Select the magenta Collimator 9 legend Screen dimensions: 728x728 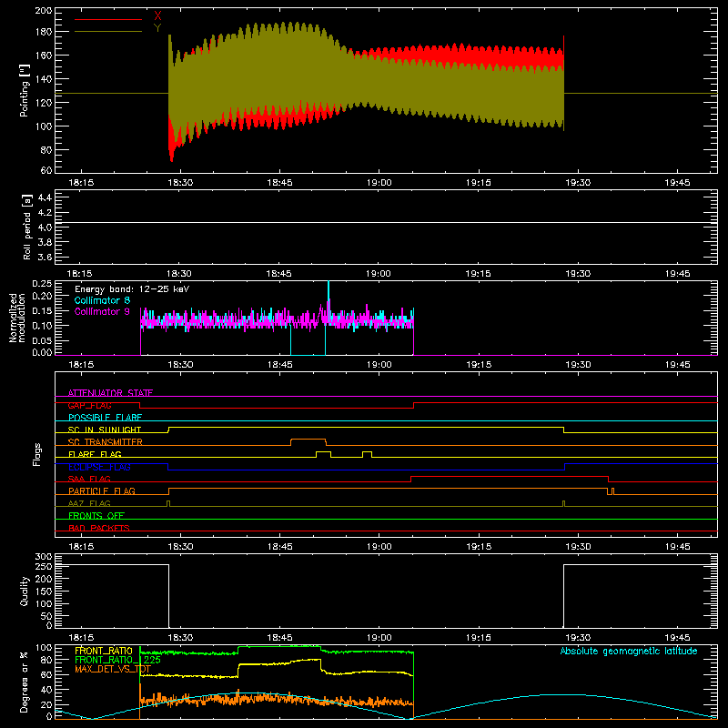coord(102,311)
